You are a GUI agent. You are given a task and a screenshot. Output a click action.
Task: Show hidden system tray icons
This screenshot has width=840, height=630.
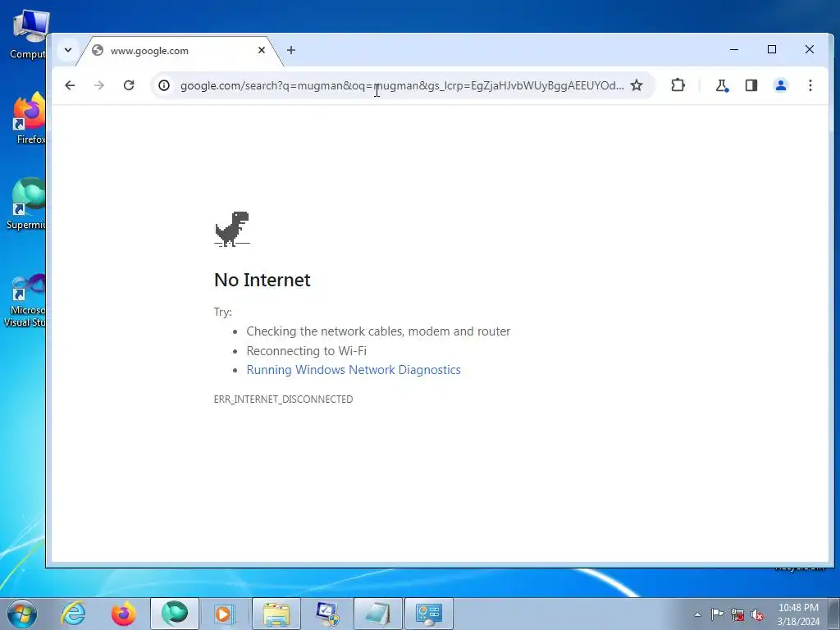point(697,614)
